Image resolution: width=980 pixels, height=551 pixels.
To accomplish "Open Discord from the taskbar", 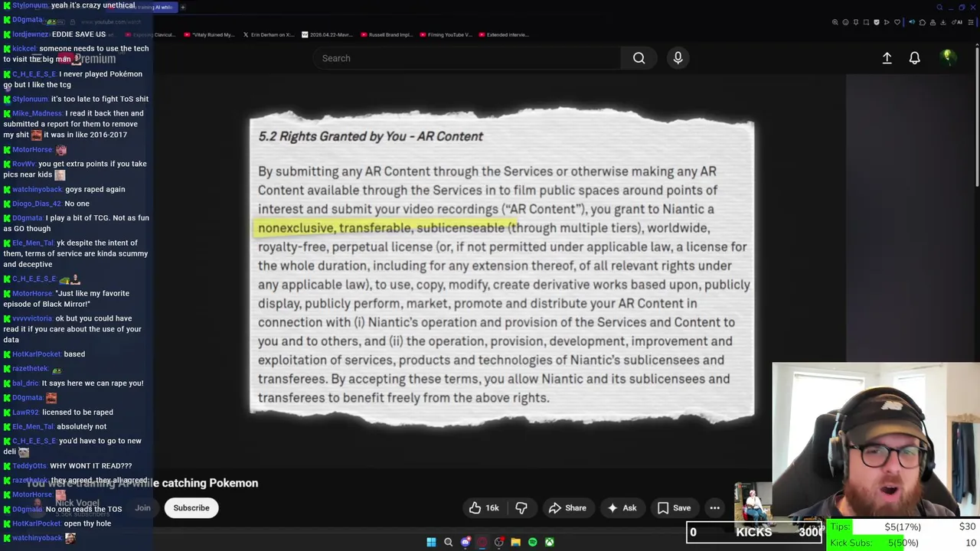I will [x=465, y=542].
